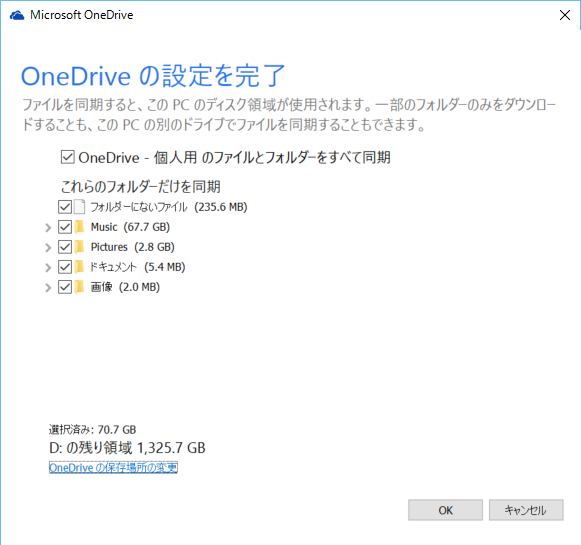
Task: Select the ドキュメント (5.4 MB) label
Action: click(138, 267)
